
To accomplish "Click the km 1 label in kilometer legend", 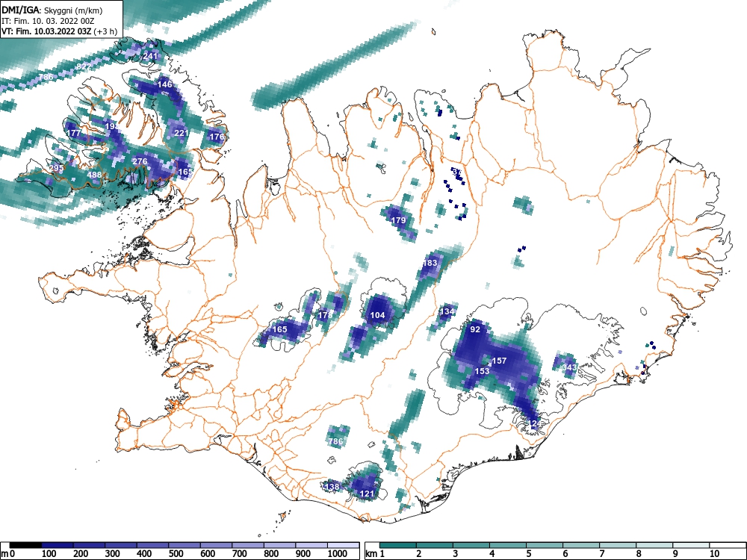I will pyautogui.click(x=376, y=554).
